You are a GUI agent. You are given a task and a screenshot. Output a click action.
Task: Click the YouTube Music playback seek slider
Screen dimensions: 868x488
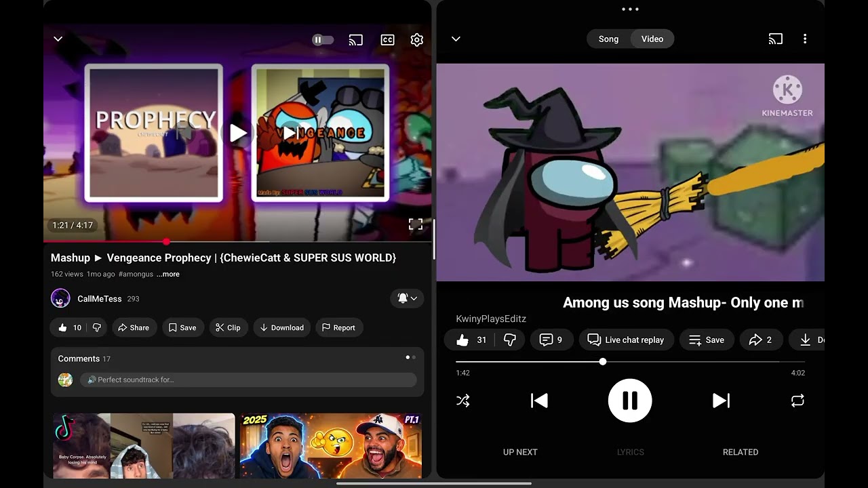(x=630, y=362)
